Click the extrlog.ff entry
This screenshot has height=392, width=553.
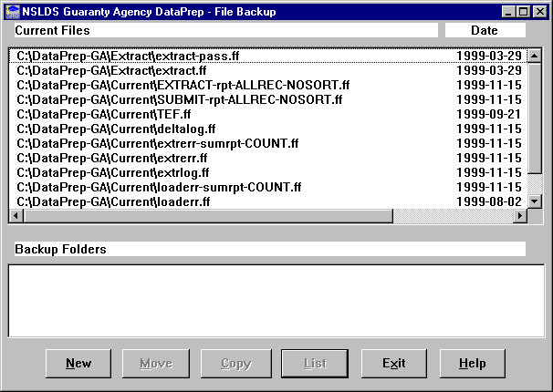pos(113,172)
